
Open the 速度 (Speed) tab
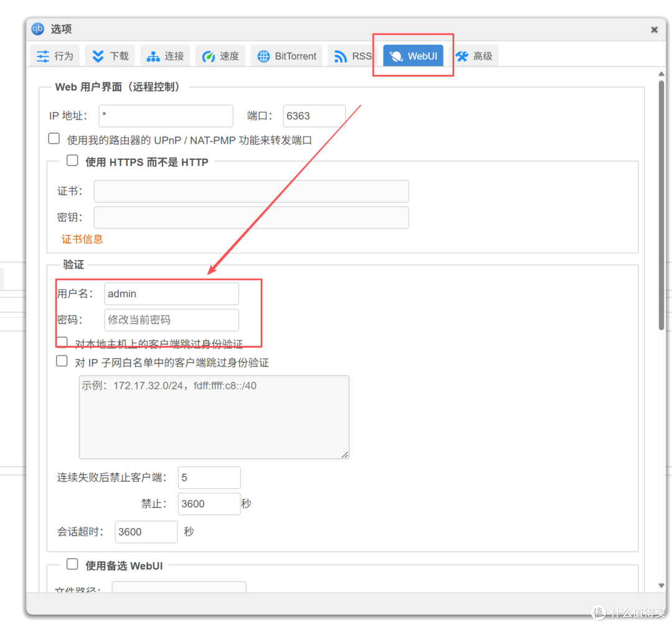click(220, 56)
